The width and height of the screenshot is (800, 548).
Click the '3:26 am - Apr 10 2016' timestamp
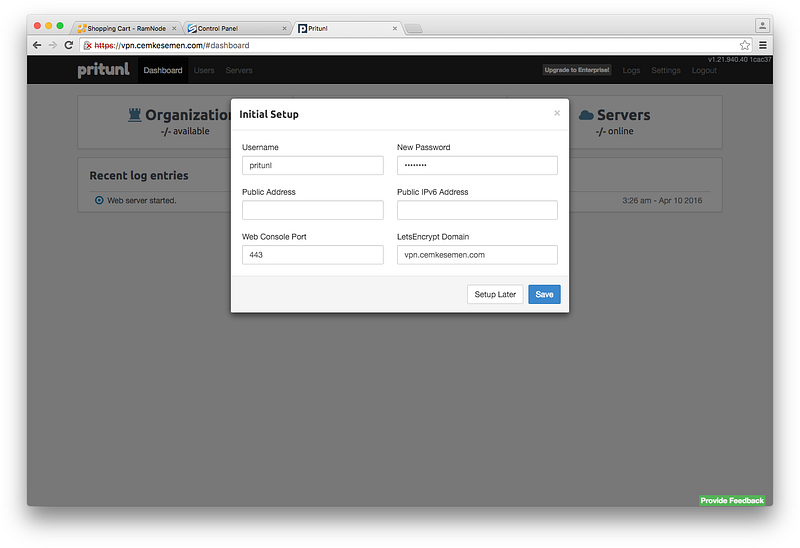(662, 201)
